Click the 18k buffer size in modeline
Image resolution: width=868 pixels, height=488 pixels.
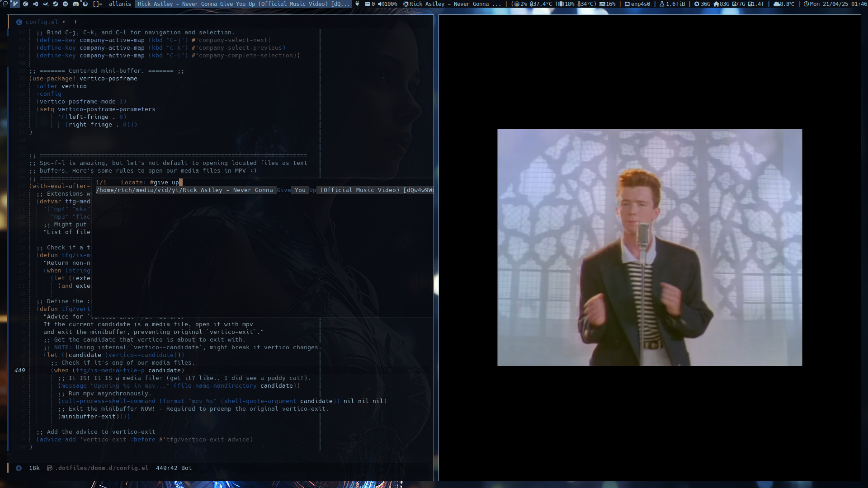[34, 468]
